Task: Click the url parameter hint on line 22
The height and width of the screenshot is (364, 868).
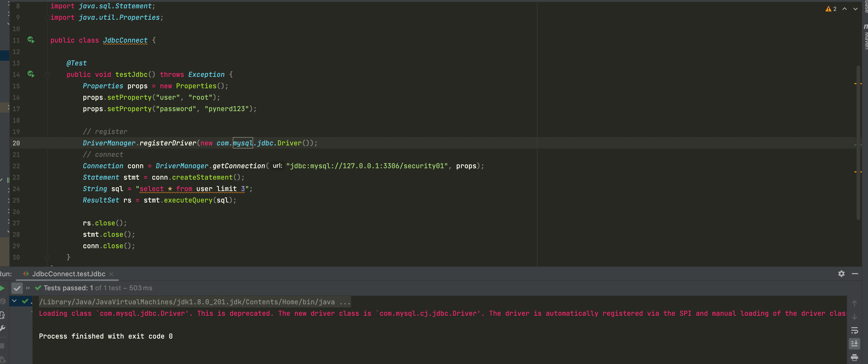Action: tap(277, 166)
